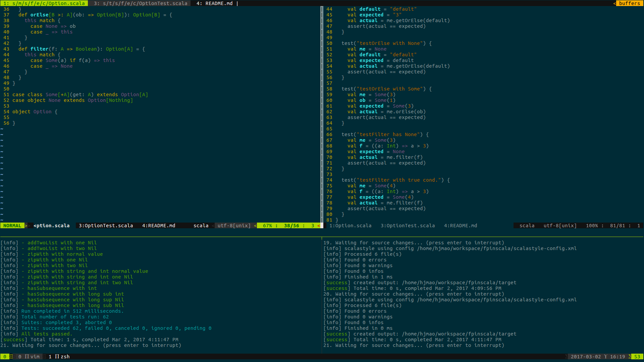Open the OptionTest.scala tab in top tabline

[140, 3]
